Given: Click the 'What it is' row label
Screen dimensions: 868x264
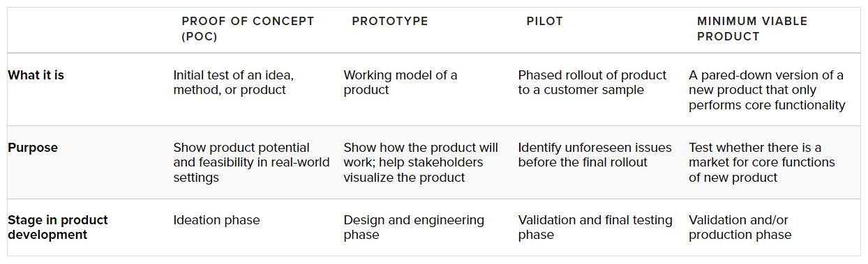Looking at the screenshot, I should click(x=36, y=75).
